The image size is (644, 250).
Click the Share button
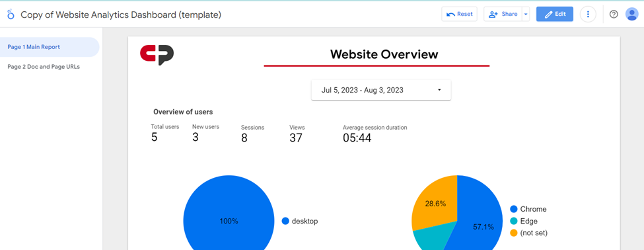[503, 14]
